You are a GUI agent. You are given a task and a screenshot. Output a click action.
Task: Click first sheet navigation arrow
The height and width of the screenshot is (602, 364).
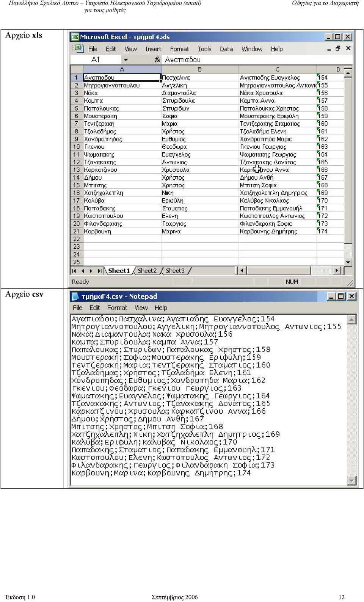pyautogui.click(x=74, y=271)
